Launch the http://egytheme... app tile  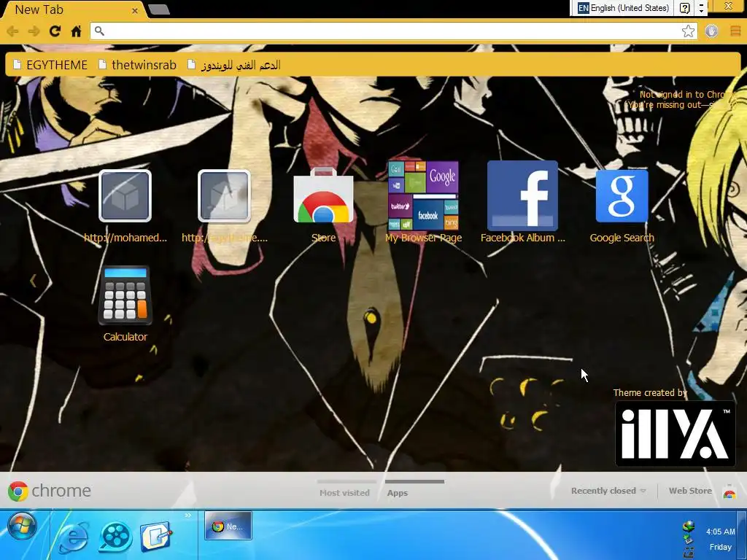click(x=225, y=206)
